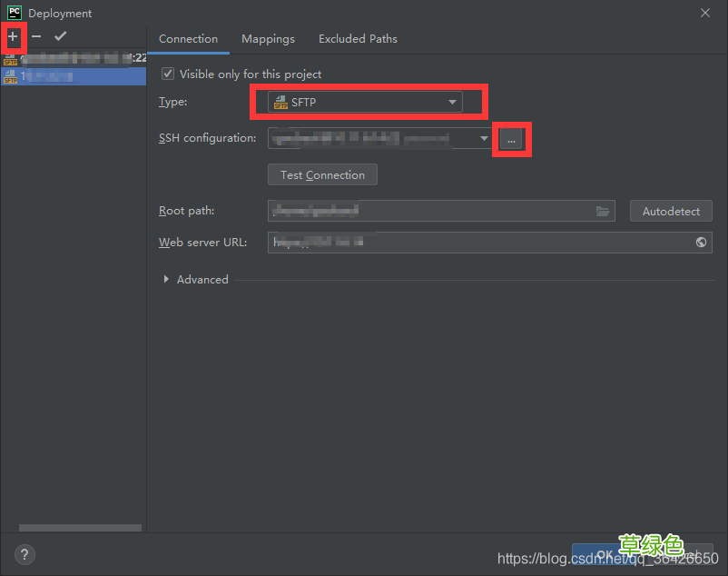Screen dimensions: 728x576
Task: Expand the Advanced section
Action: tap(167, 280)
